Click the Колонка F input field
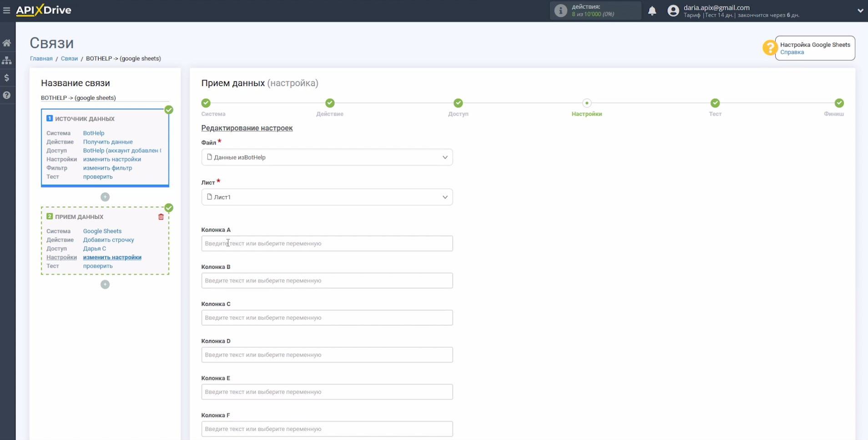 pos(327,429)
